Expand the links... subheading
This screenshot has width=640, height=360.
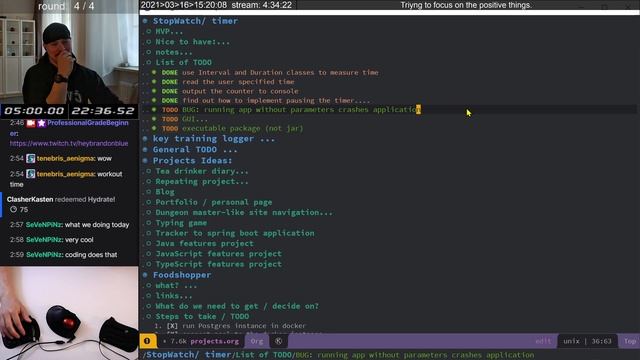173,296
